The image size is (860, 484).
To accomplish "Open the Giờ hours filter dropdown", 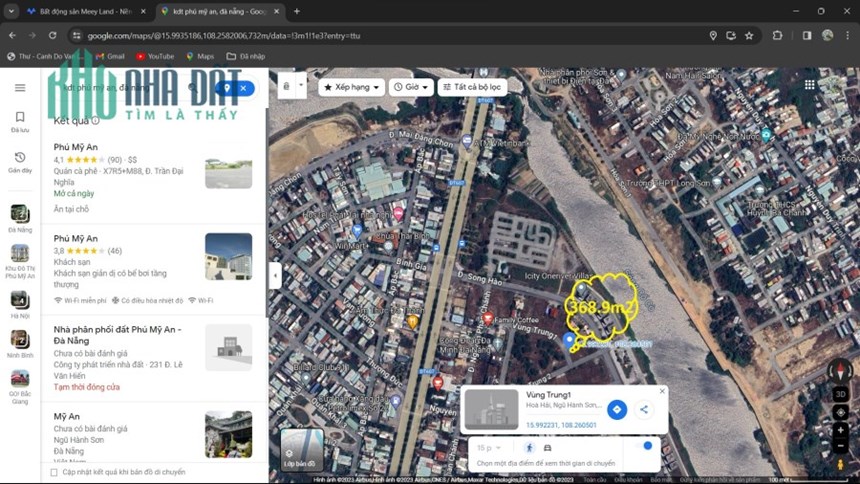I will pyautogui.click(x=411, y=87).
